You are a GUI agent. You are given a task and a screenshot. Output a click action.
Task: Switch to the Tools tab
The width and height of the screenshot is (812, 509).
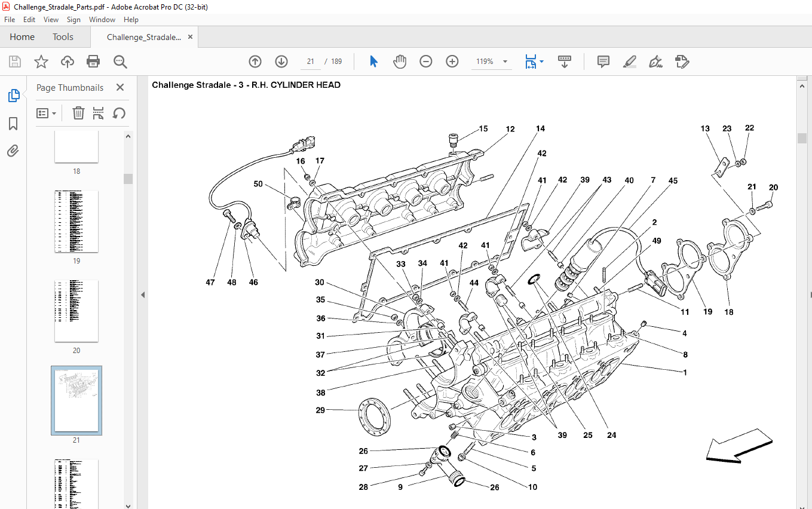tap(63, 37)
